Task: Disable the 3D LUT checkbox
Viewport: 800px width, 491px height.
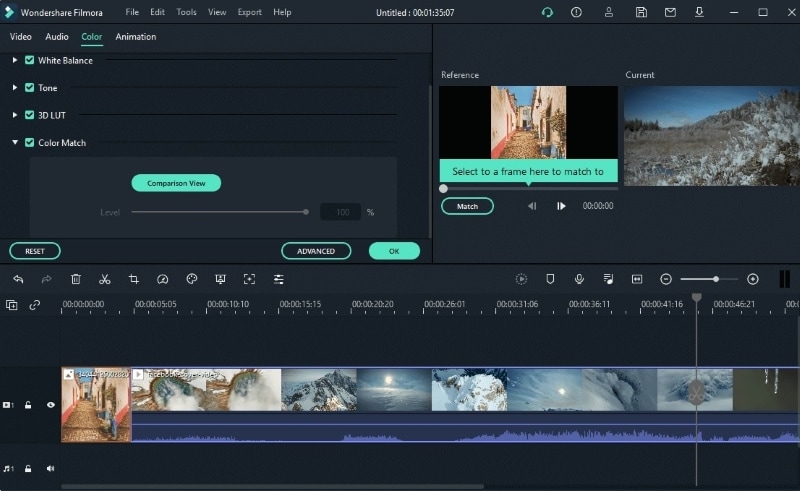Action: 30,115
